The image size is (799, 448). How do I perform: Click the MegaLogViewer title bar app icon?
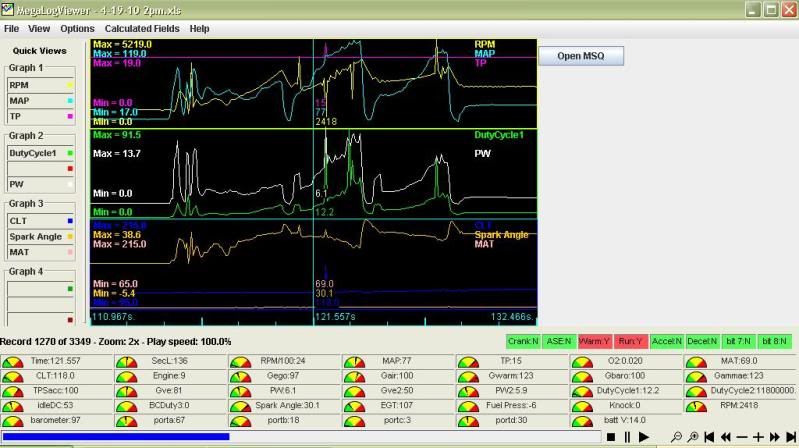click(x=7, y=9)
